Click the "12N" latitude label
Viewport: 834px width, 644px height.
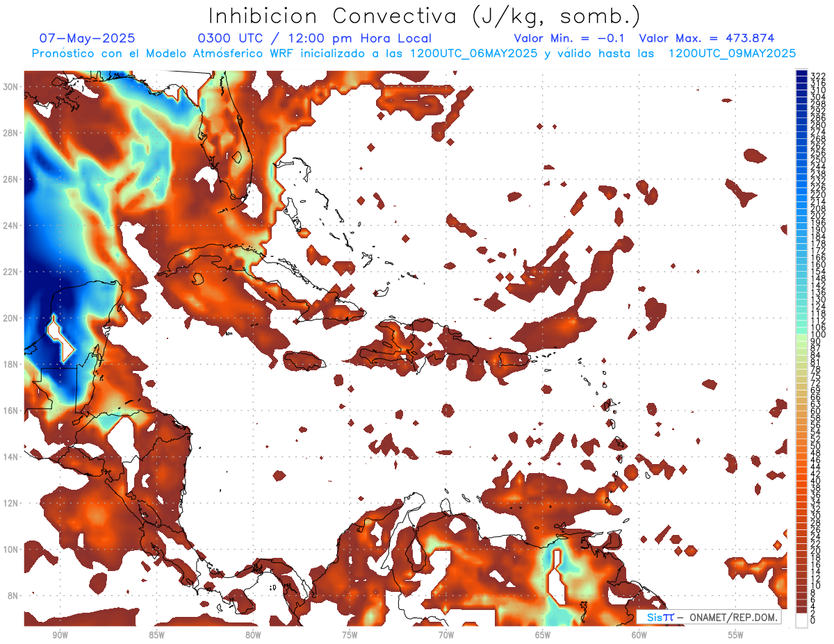[11, 502]
